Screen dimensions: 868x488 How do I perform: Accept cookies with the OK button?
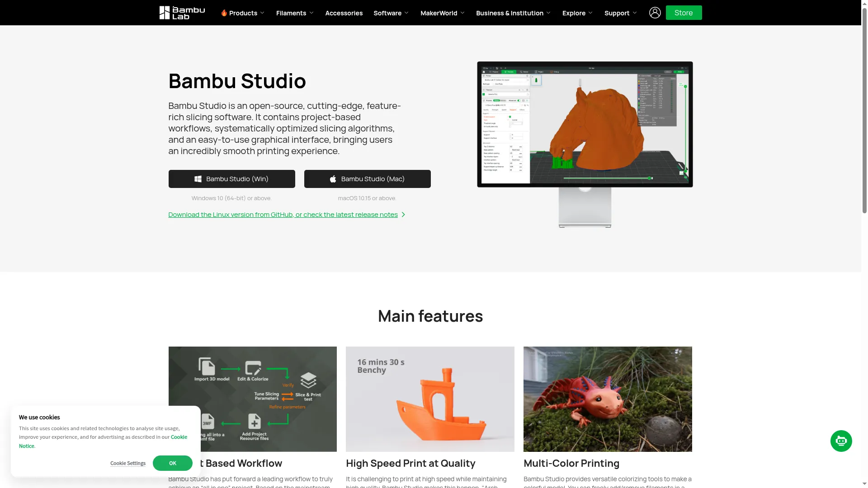coord(172,463)
